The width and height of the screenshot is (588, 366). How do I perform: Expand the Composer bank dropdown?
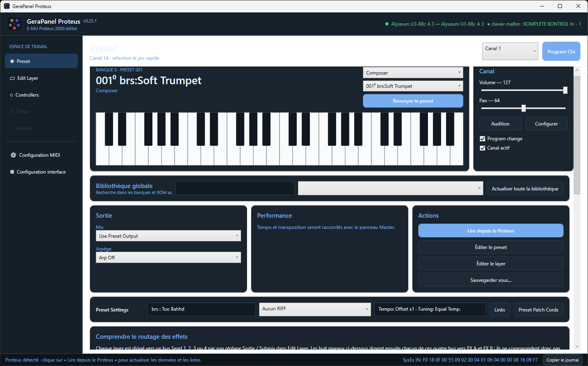tap(413, 73)
